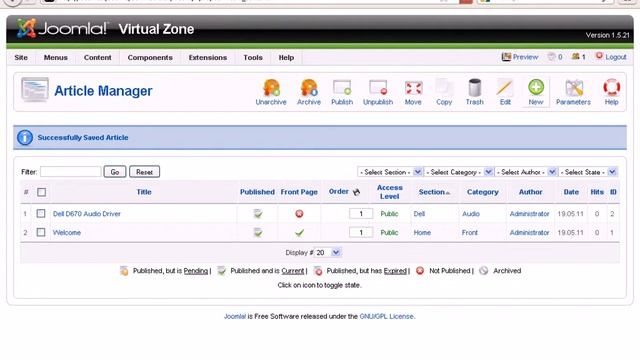Click the Publish toolbar icon
The width and height of the screenshot is (640, 360).
tap(342, 92)
